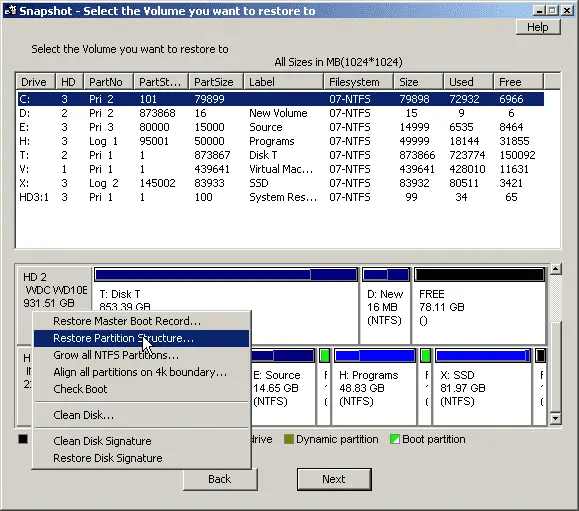
Task: Sort by Used column header
Action: 468,82
